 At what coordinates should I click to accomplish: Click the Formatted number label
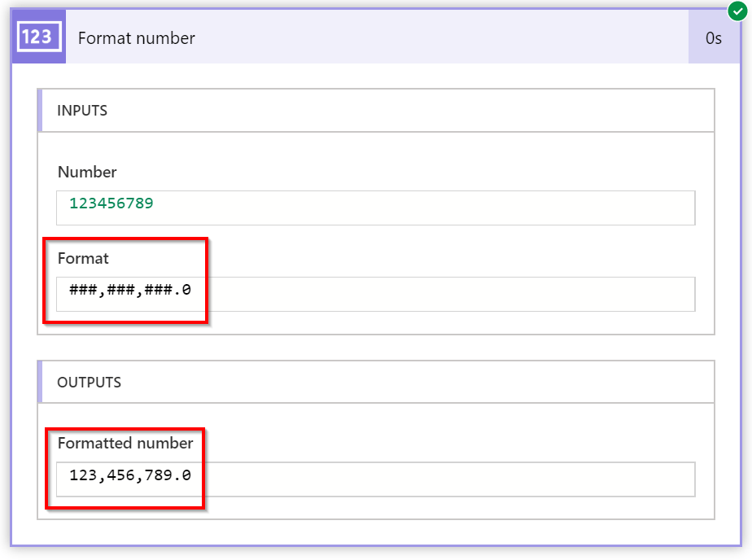(125, 444)
